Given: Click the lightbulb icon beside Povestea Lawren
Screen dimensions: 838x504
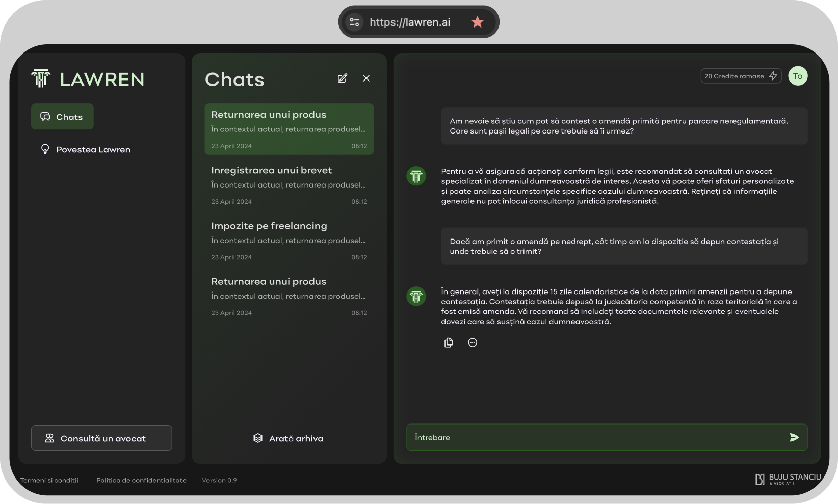Looking at the screenshot, I should click(x=45, y=149).
